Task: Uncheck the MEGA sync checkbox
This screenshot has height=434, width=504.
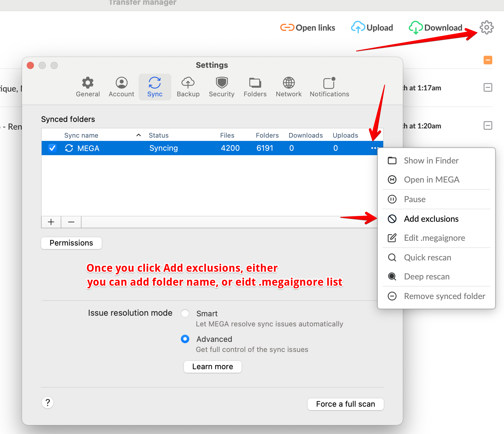Action: coord(52,148)
